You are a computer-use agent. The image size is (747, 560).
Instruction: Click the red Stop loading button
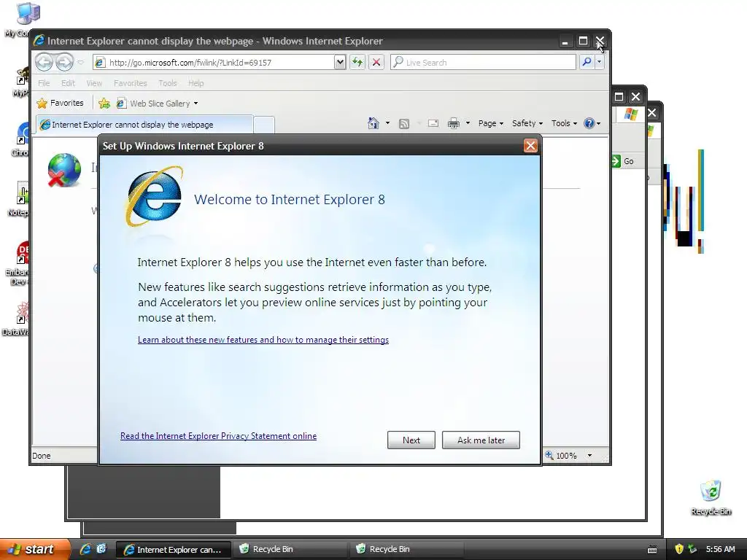[376, 62]
